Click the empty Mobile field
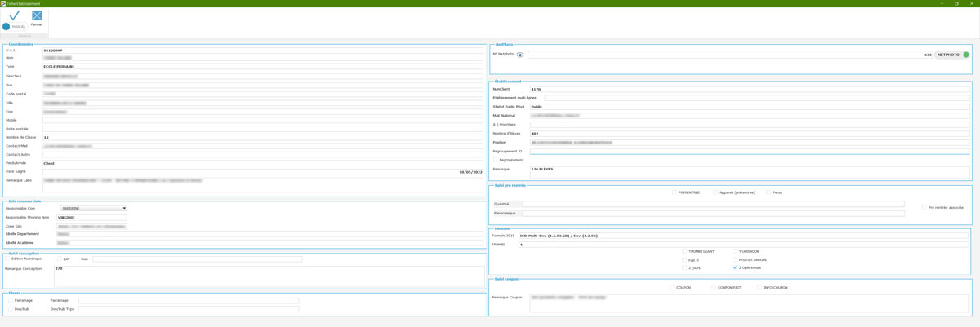The height and width of the screenshot is (327, 980). point(262,120)
